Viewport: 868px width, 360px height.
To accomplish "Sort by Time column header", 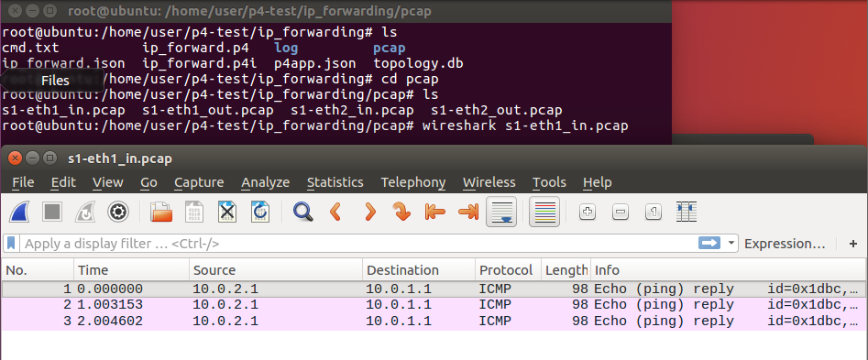I will tap(132, 270).
